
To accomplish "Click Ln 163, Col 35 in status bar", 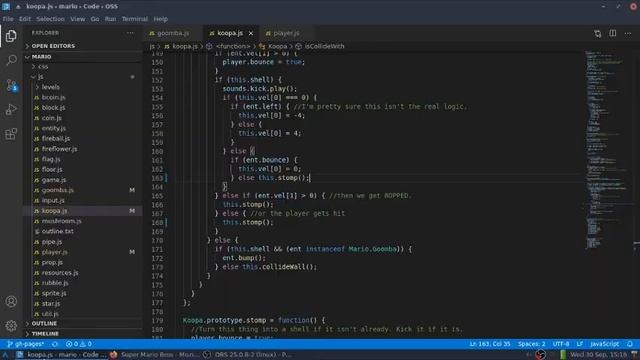I will pos(490,344).
